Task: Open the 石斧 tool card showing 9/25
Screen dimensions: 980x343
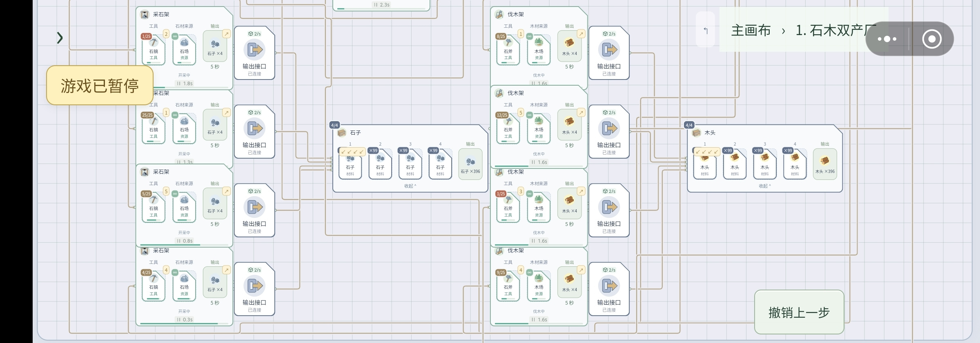Action: tap(508, 286)
